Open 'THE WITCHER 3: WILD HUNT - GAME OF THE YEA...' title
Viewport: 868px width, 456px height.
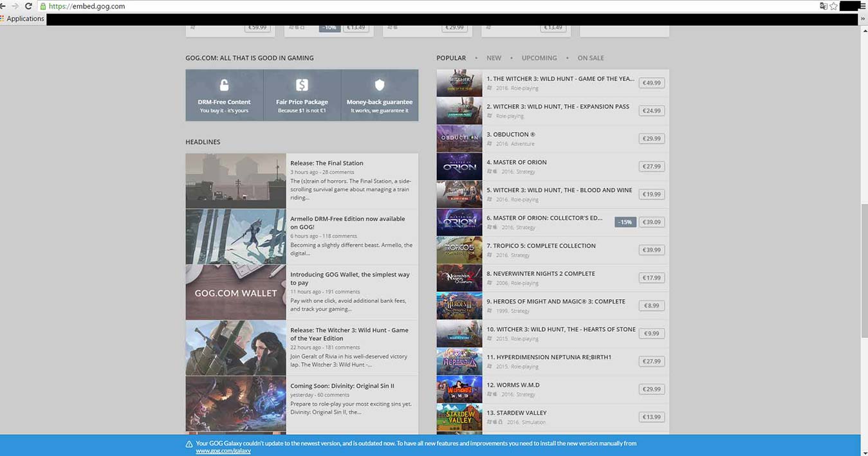tap(560, 79)
